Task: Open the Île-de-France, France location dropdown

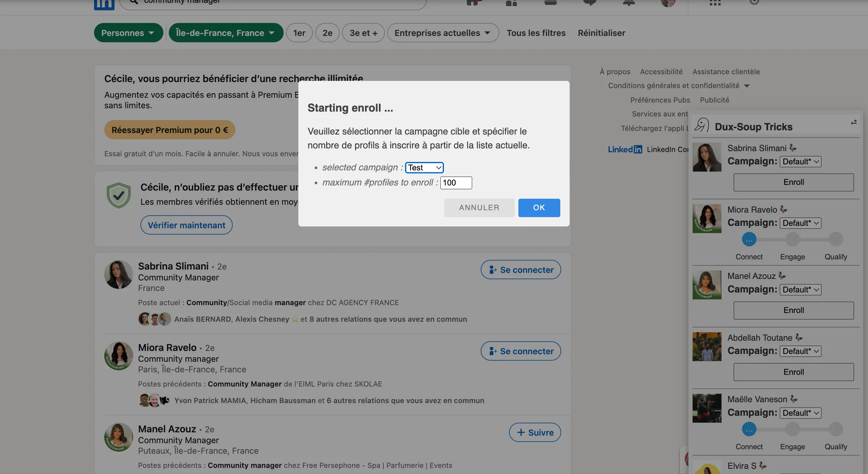Action: [x=226, y=33]
